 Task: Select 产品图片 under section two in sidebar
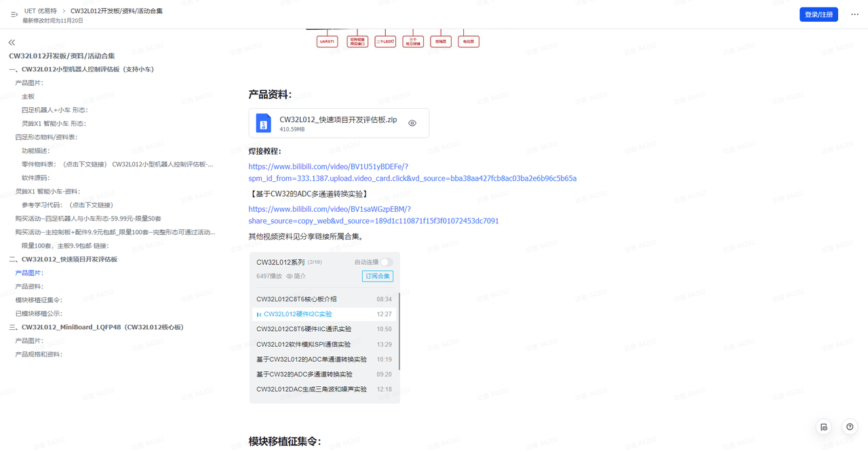28,272
